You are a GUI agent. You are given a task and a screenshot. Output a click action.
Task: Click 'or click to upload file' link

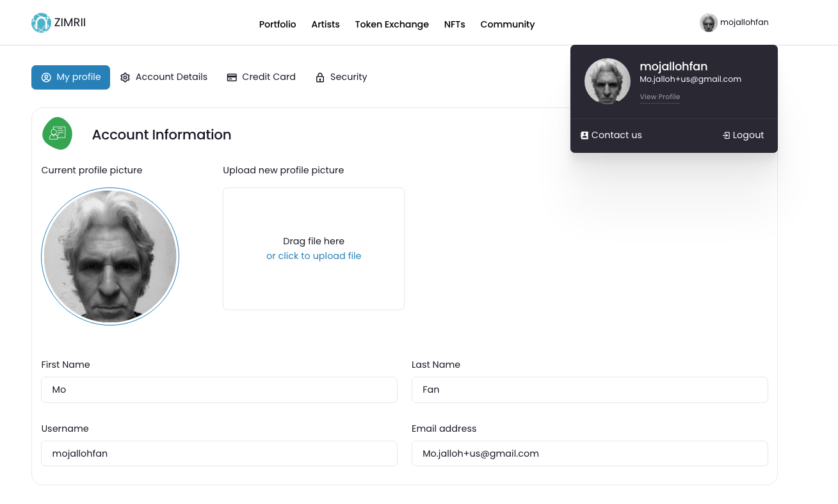pyautogui.click(x=314, y=256)
